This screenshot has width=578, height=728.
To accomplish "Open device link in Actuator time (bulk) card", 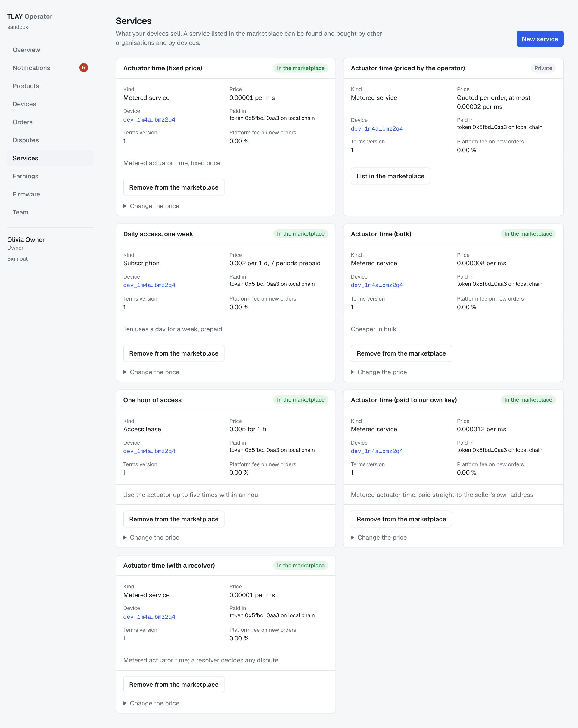I will click(x=377, y=285).
